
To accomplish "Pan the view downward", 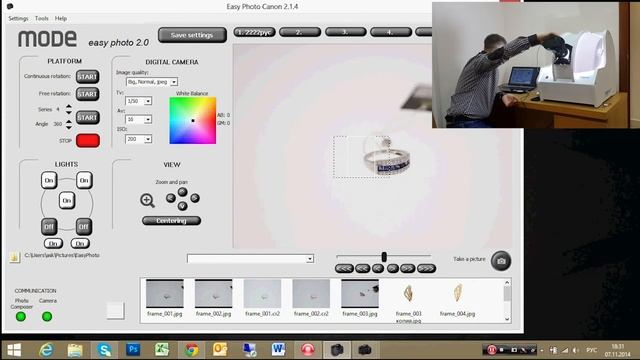I will click(x=182, y=206).
